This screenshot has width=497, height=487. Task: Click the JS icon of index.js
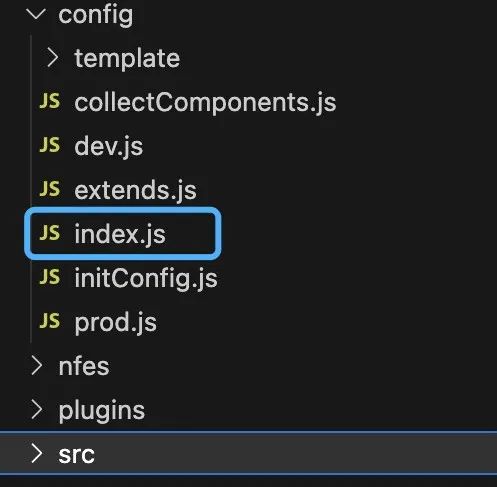[x=50, y=233]
